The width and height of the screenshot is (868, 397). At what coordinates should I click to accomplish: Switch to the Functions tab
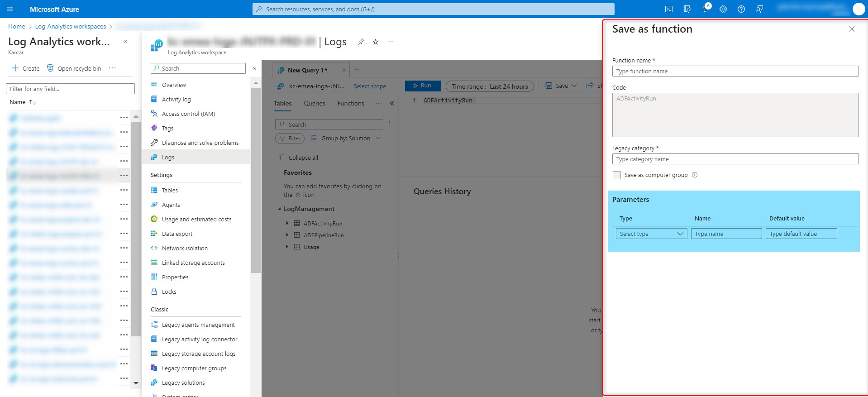[351, 103]
